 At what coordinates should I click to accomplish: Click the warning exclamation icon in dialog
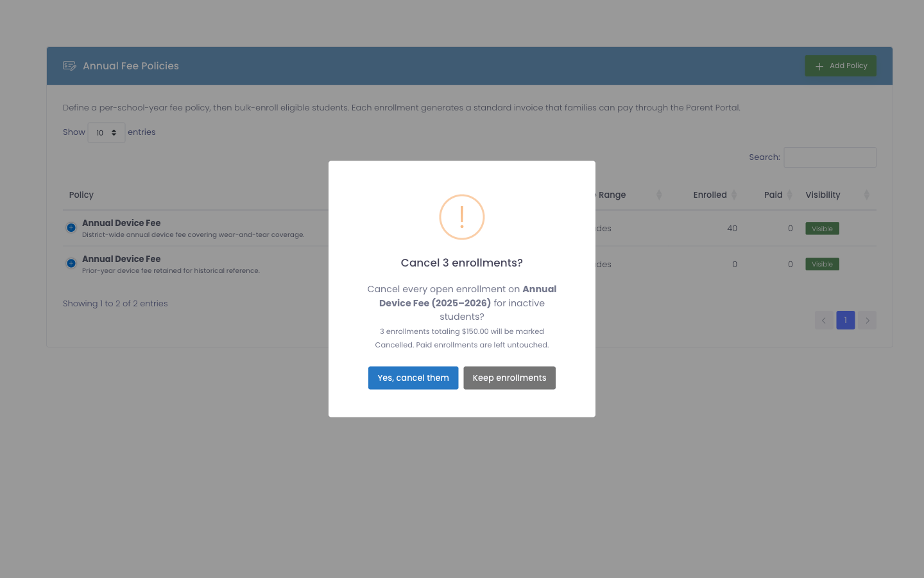[462, 217]
